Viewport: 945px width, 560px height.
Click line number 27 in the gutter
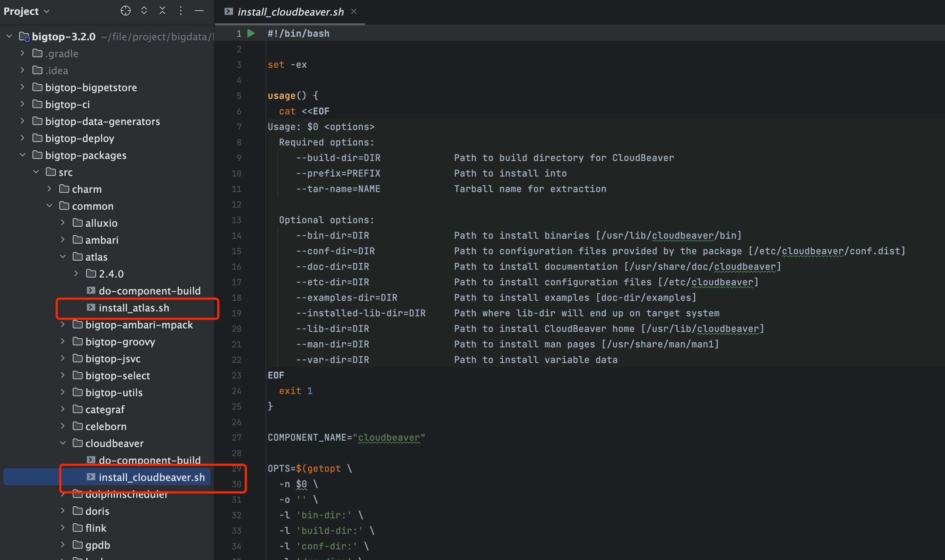(x=237, y=437)
